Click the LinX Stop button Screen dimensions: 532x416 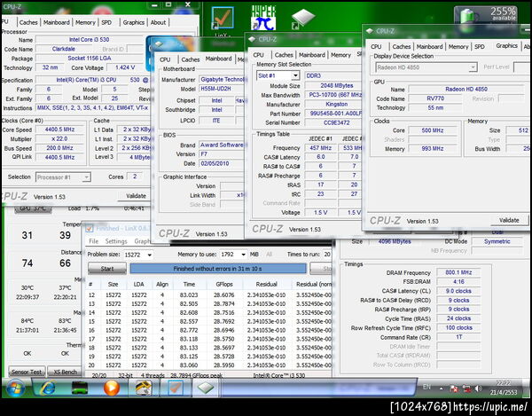point(321,269)
